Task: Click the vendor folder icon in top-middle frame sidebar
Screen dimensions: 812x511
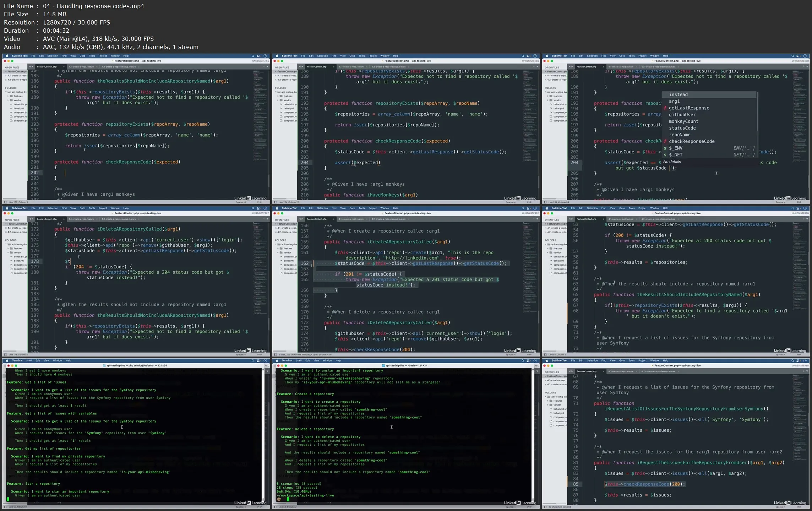Action: click(281, 100)
